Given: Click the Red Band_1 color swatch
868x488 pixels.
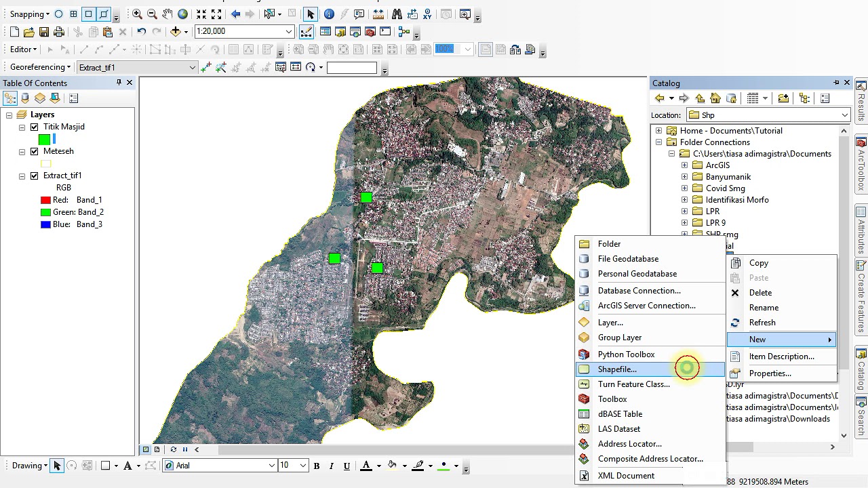Looking at the screenshot, I should [x=45, y=200].
